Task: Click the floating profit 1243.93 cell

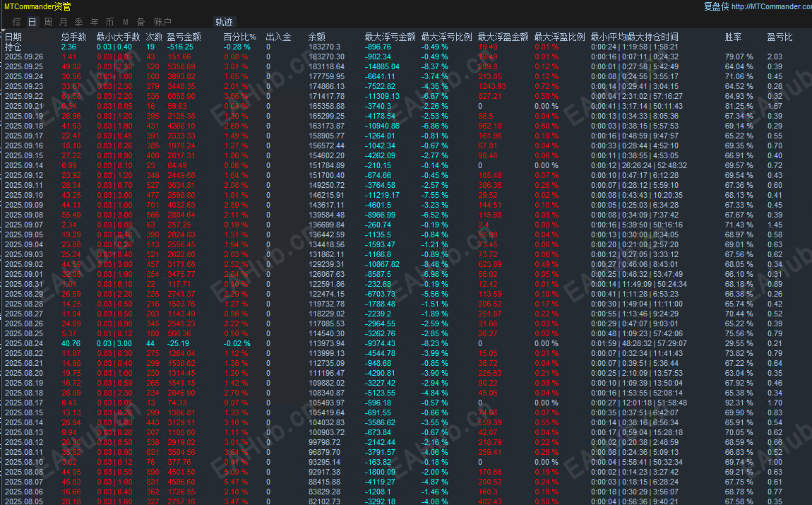Action: [491, 86]
